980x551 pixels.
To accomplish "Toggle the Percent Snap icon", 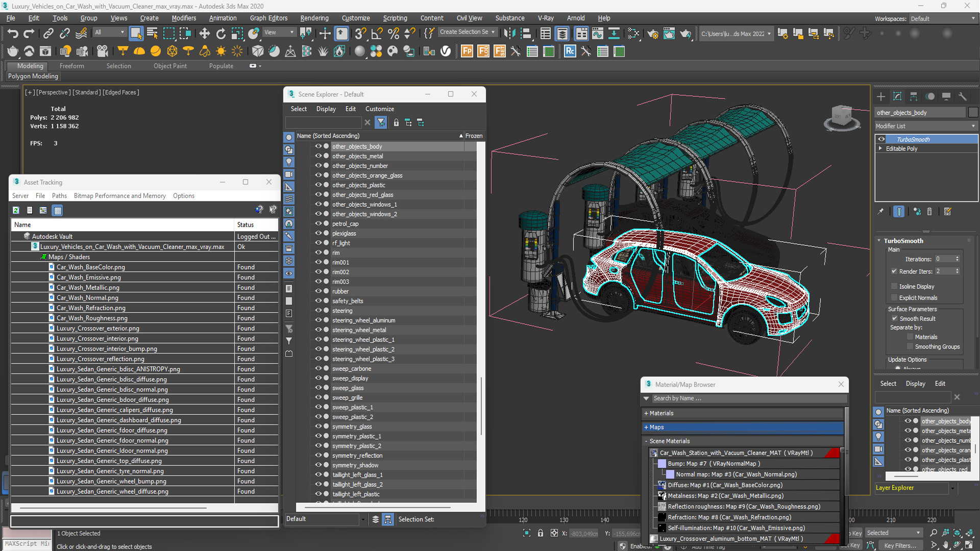I will 393,34.
